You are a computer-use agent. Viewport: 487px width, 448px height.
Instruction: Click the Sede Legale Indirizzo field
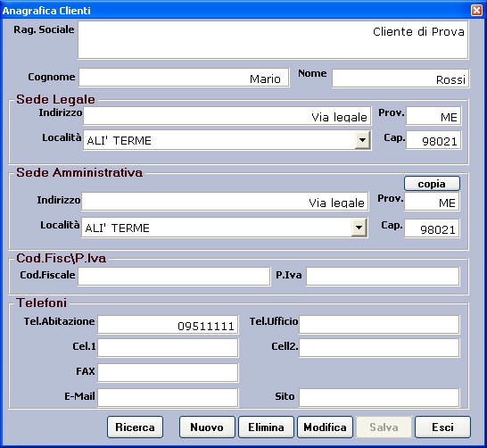coord(227,116)
